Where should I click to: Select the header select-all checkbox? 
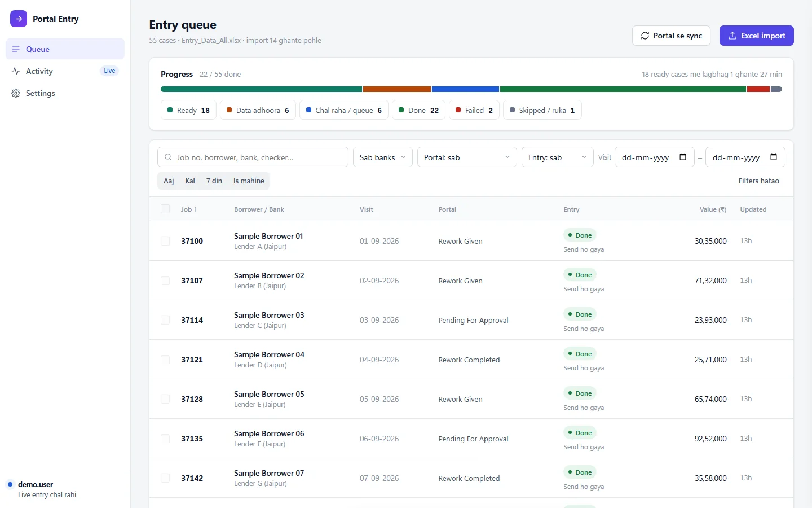pyautogui.click(x=165, y=209)
